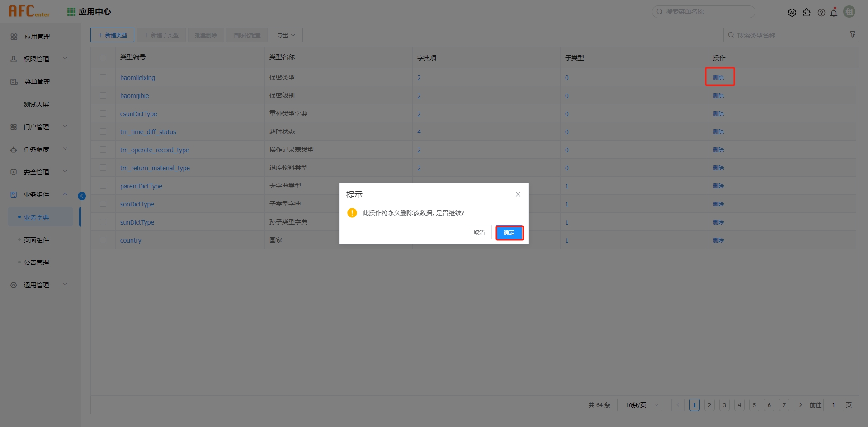Click the search icon in 搜索类型名称 box
The height and width of the screenshot is (427, 868).
[x=731, y=35]
